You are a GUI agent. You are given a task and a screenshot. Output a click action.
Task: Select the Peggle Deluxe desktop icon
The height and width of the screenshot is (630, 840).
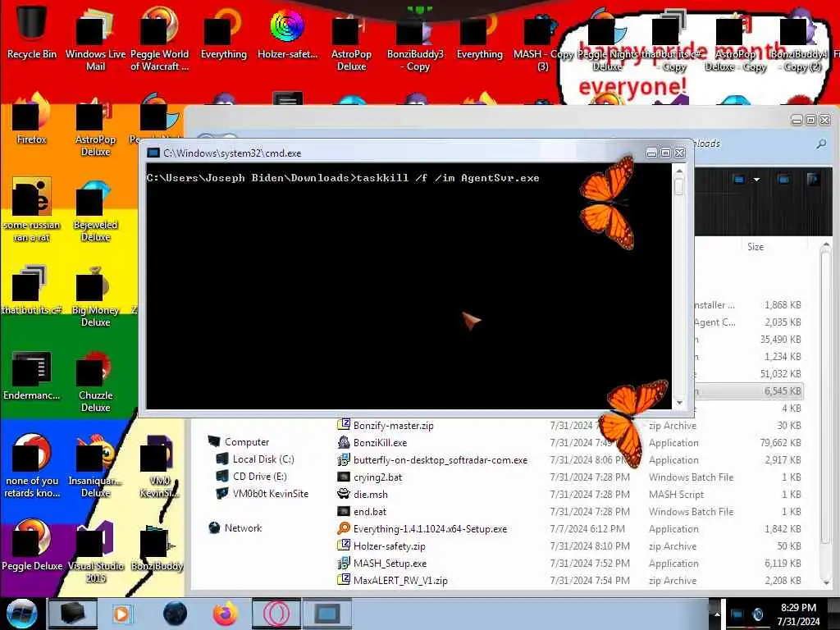(x=32, y=545)
